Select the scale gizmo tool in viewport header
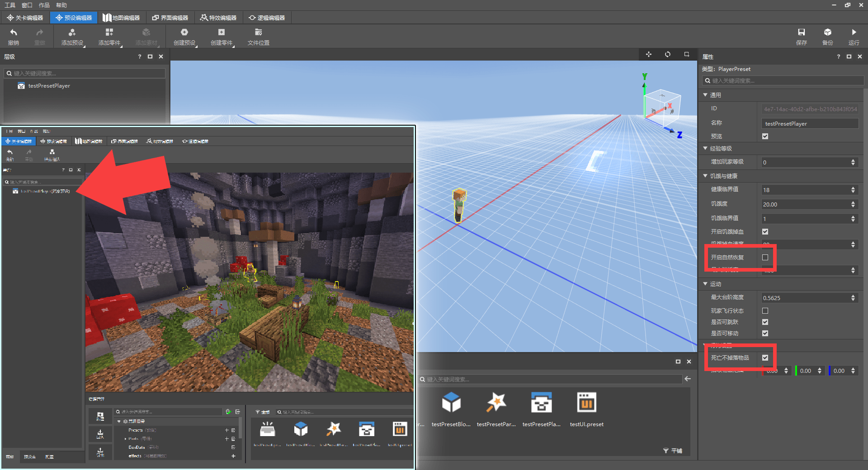 click(687, 54)
